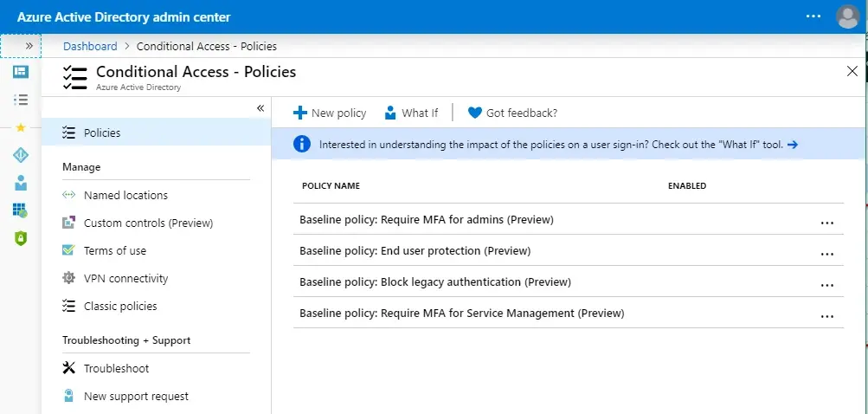Click the New support request person icon
This screenshot has height=414, width=868.
[68, 396]
